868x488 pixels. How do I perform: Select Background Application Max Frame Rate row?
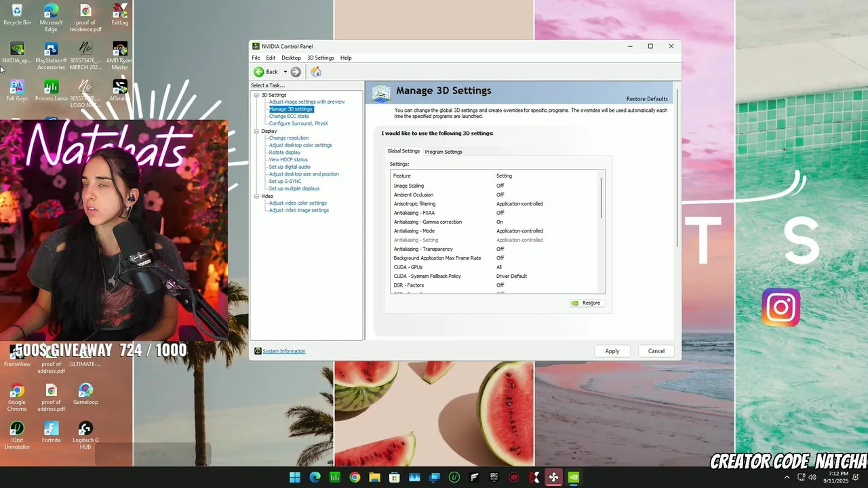click(494, 258)
